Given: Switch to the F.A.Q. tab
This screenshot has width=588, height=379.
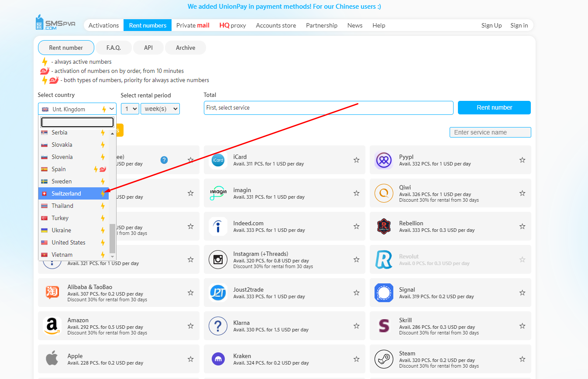Looking at the screenshot, I should pyautogui.click(x=113, y=48).
